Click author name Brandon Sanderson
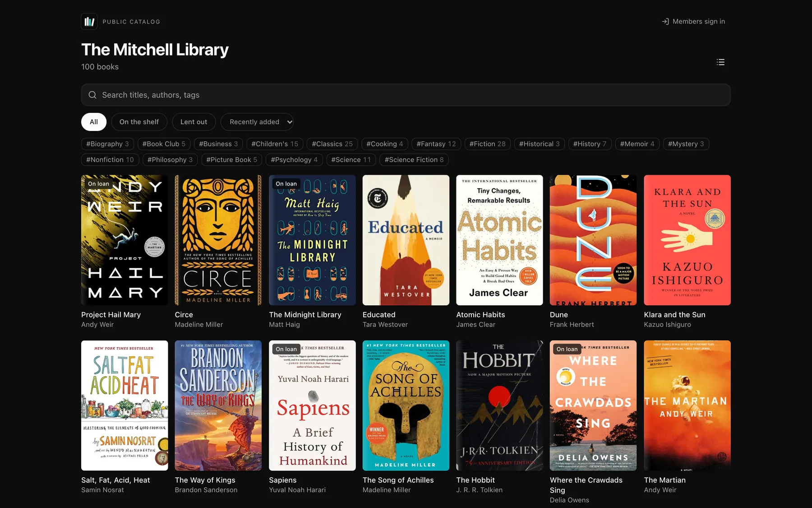The height and width of the screenshot is (508, 812). coord(206,490)
